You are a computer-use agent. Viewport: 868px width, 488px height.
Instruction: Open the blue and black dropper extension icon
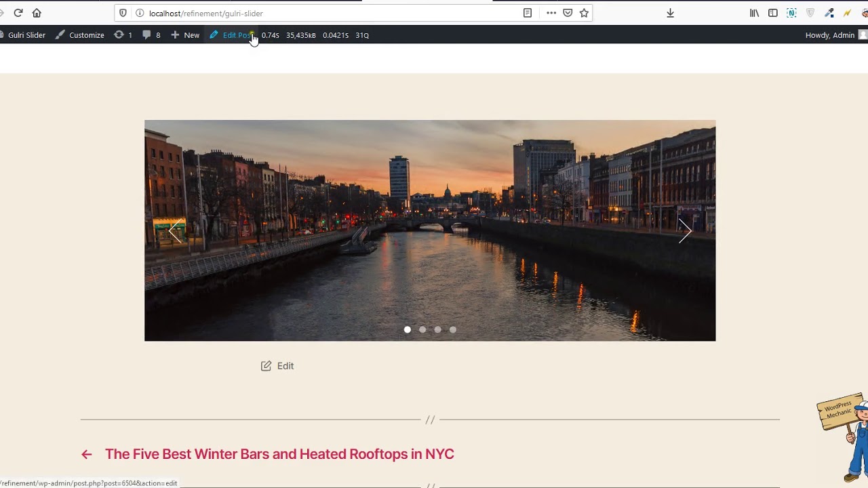coord(829,13)
